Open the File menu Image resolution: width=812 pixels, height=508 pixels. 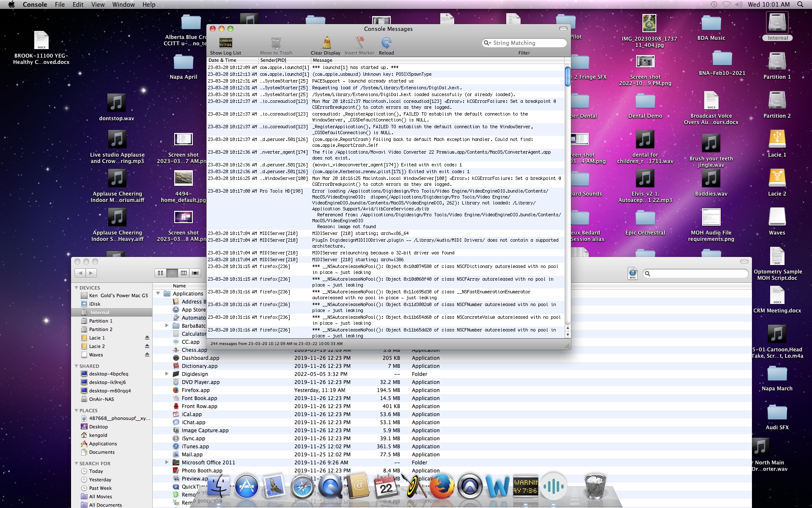pyautogui.click(x=60, y=5)
